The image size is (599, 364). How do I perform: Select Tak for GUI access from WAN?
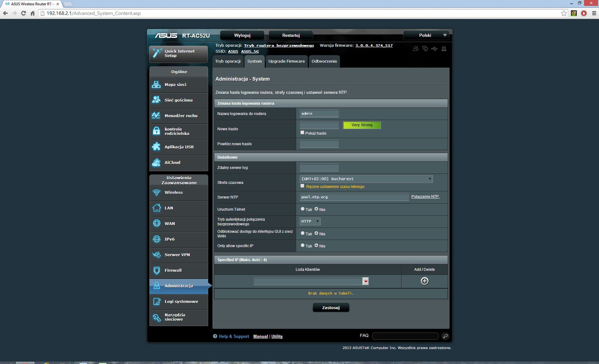302,233
